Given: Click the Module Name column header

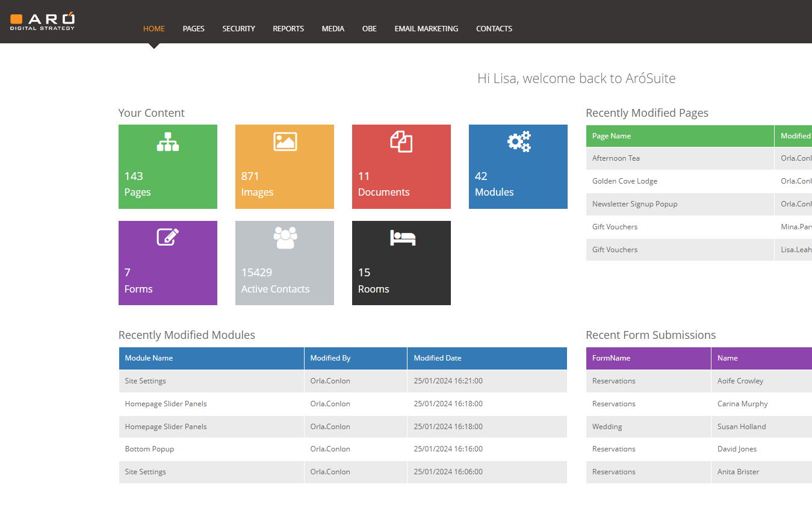Looking at the screenshot, I should pos(149,358).
